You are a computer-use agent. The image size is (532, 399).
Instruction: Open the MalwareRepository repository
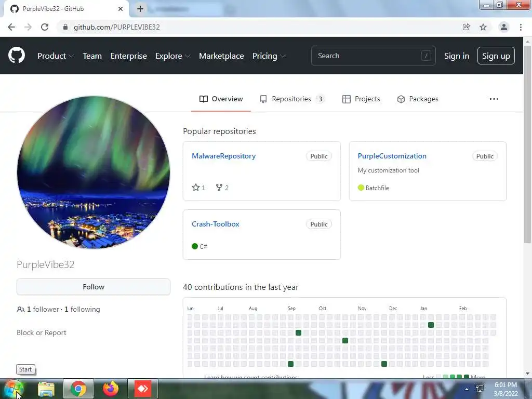tap(223, 156)
